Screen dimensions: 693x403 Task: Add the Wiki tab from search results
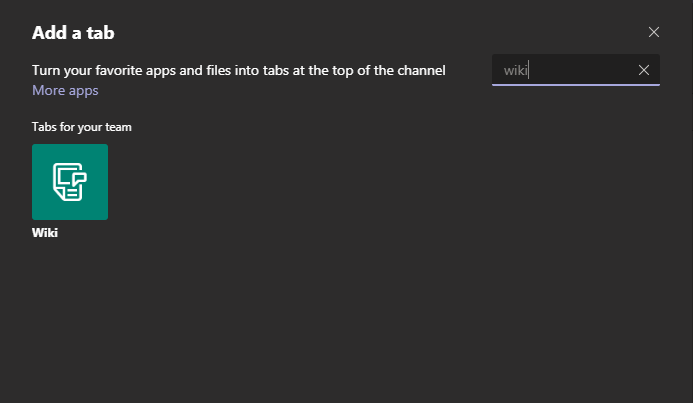(x=70, y=182)
